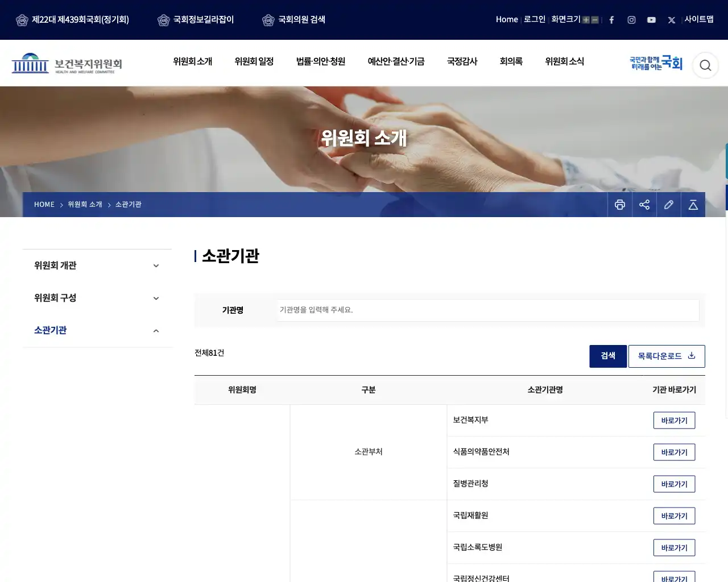Click the magnifier search icon in header
728x582 pixels.
coord(705,65)
